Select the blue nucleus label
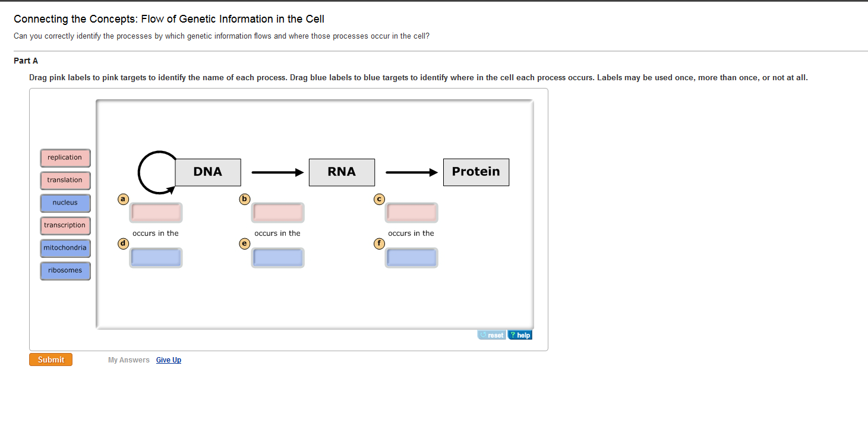The image size is (868, 432). point(65,203)
